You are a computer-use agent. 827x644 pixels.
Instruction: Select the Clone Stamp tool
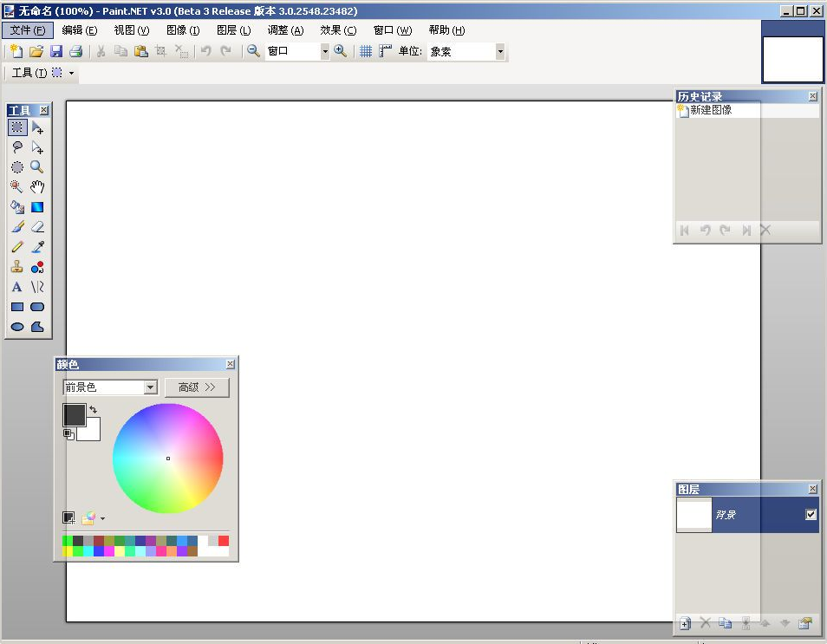(x=17, y=267)
